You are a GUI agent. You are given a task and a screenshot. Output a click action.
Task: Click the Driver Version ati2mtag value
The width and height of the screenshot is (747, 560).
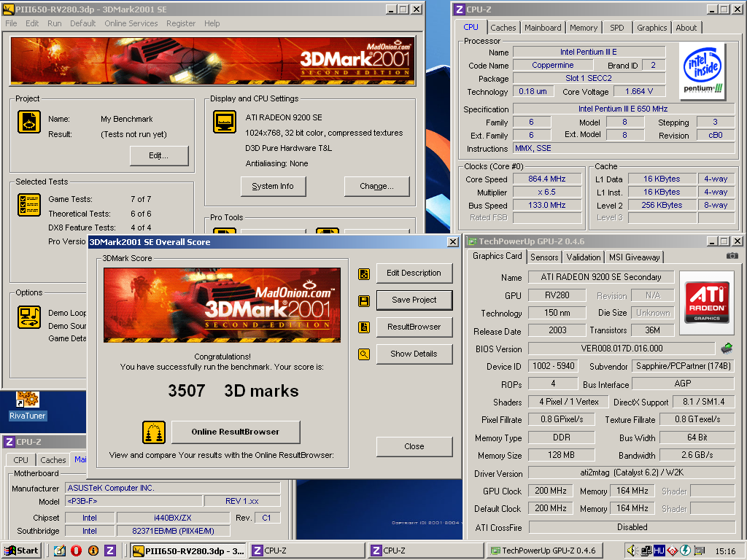coord(632,472)
